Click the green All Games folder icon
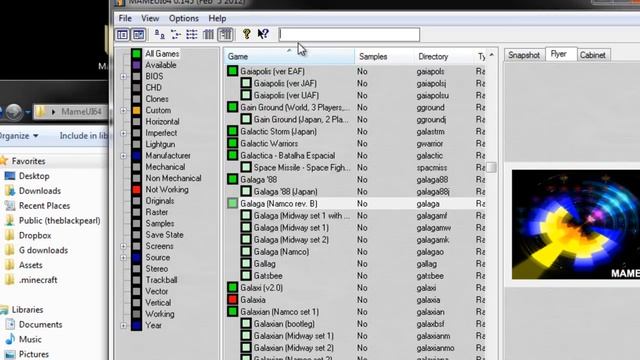The height and width of the screenshot is (360, 640). tap(136, 54)
